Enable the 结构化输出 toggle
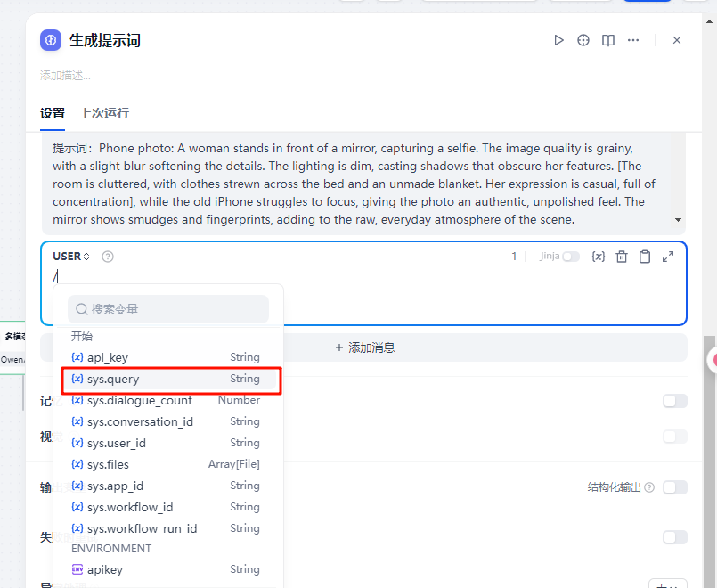The height and width of the screenshot is (588, 717). [674, 487]
